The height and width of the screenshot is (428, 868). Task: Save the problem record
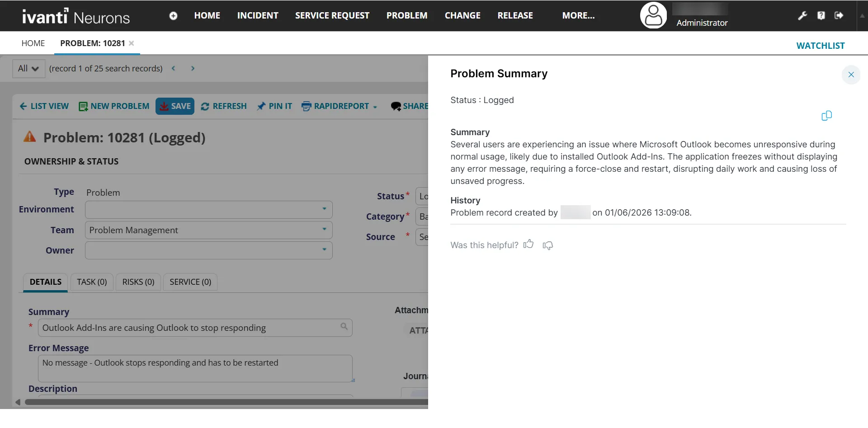click(175, 106)
